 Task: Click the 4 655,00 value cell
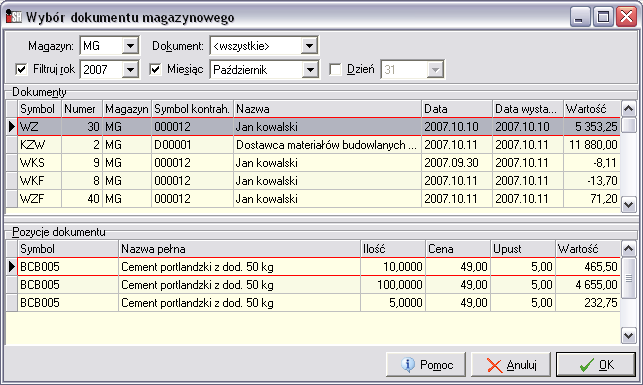(x=588, y=285)
